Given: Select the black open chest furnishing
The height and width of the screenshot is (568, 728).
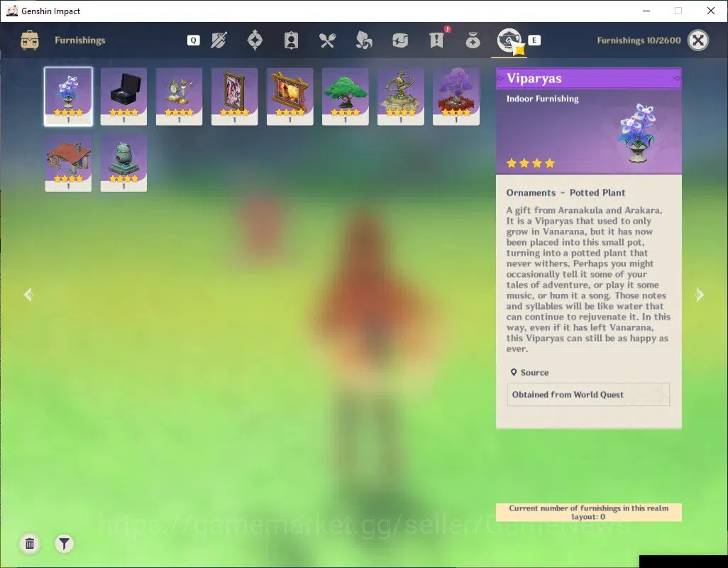Looking at the screenshot, I should [x=123, y=97].
